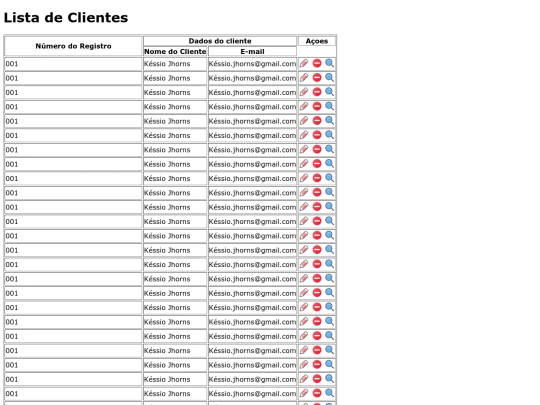540x405 pixels.
Task: Open details with the magnifier in the third row
Action: [329, 92]
